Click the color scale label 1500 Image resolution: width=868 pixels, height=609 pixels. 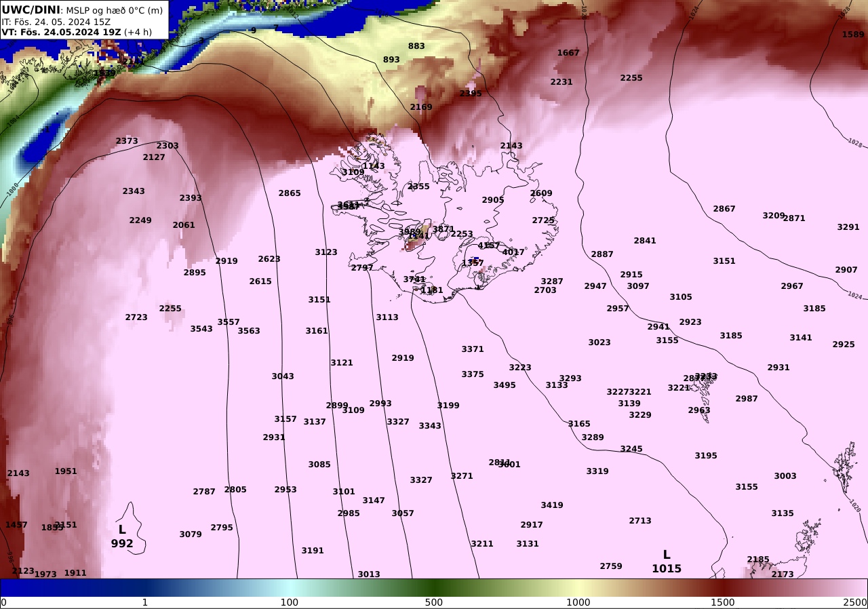723,602
